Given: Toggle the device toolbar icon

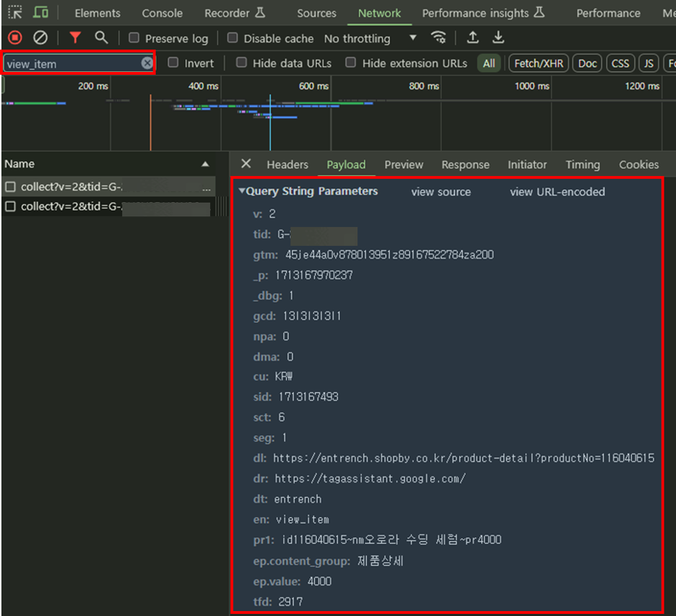Looking at the screenshot, I should coord(40,12).
